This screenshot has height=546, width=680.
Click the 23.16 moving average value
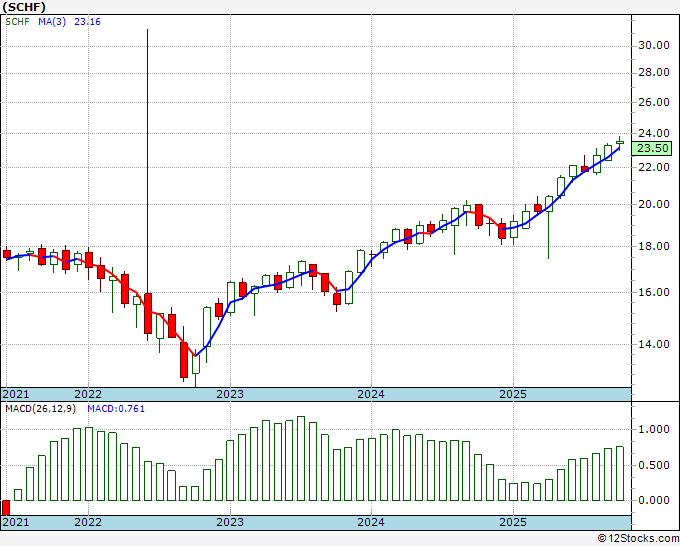[87, 22]
